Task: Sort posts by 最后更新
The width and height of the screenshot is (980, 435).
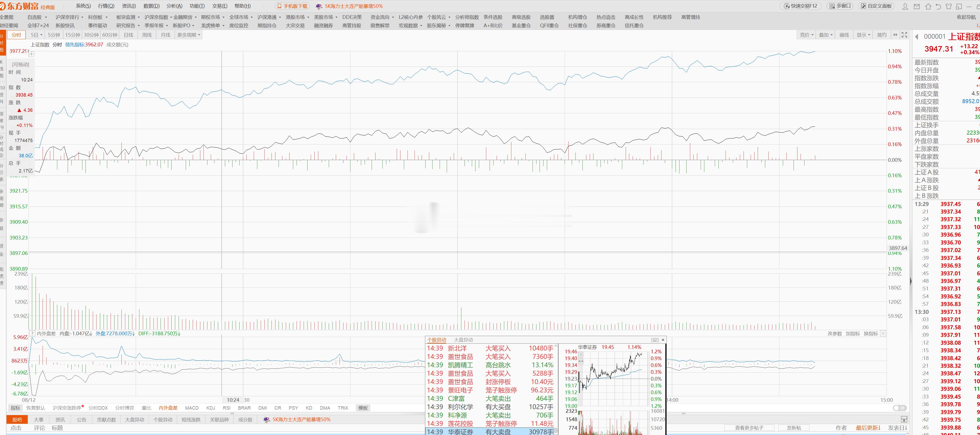Action: point(868,428)
